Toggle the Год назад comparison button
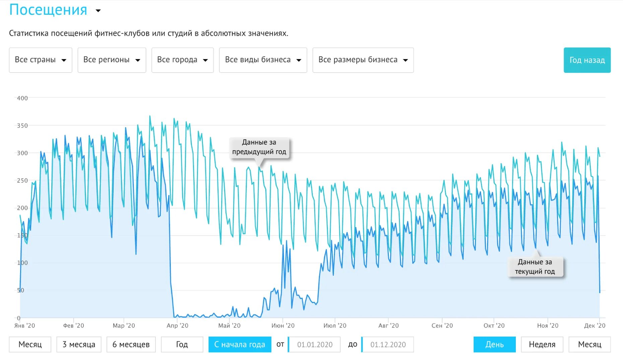 click(587, 60)
